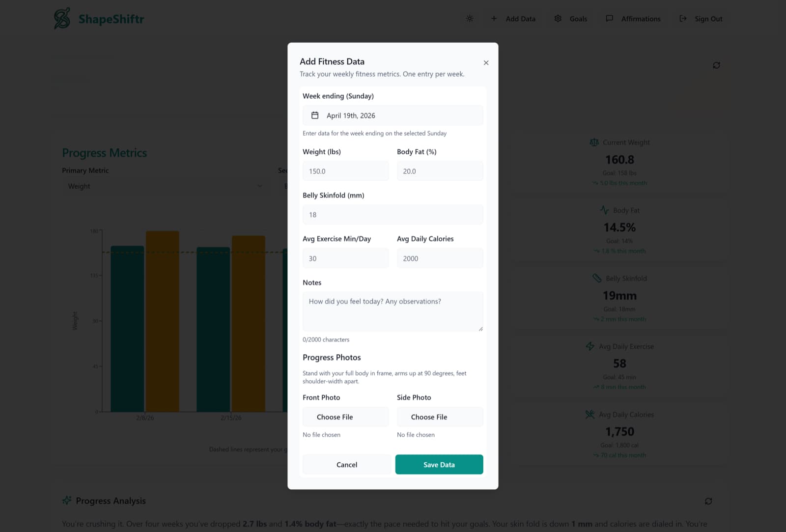The height and width of the screenshot is (532, 786).
Task: Click the Sign Out arrow icon
Action: 683,19
